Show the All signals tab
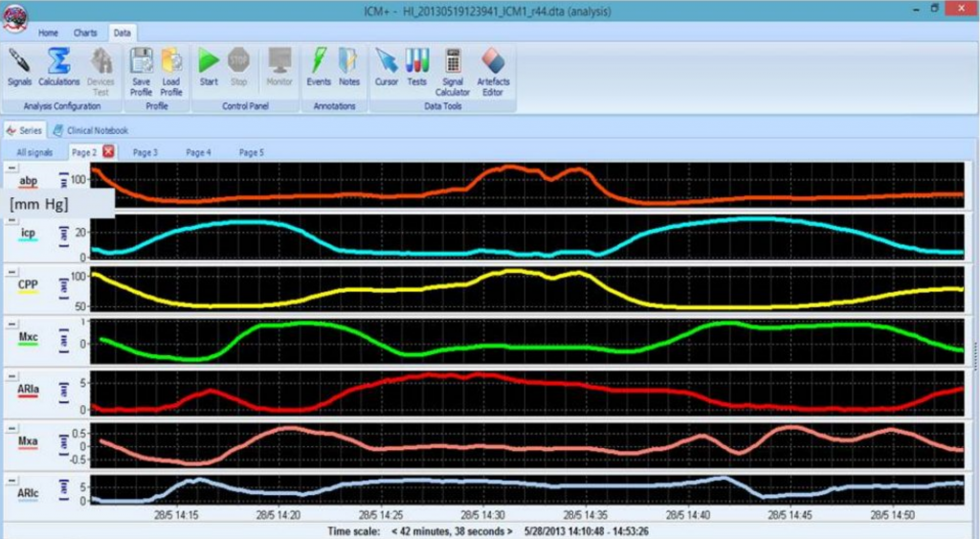This screenshot has width=980, height=539. [x=34, y=152]
